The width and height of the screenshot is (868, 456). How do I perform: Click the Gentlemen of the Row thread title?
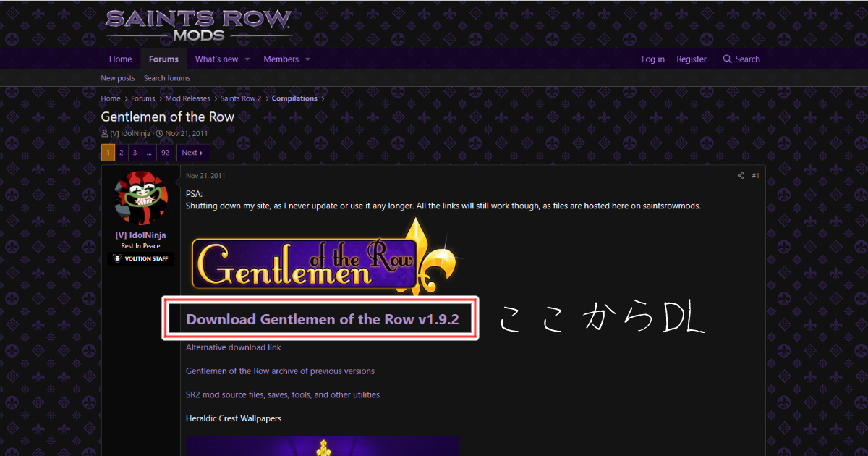point(168,117)
